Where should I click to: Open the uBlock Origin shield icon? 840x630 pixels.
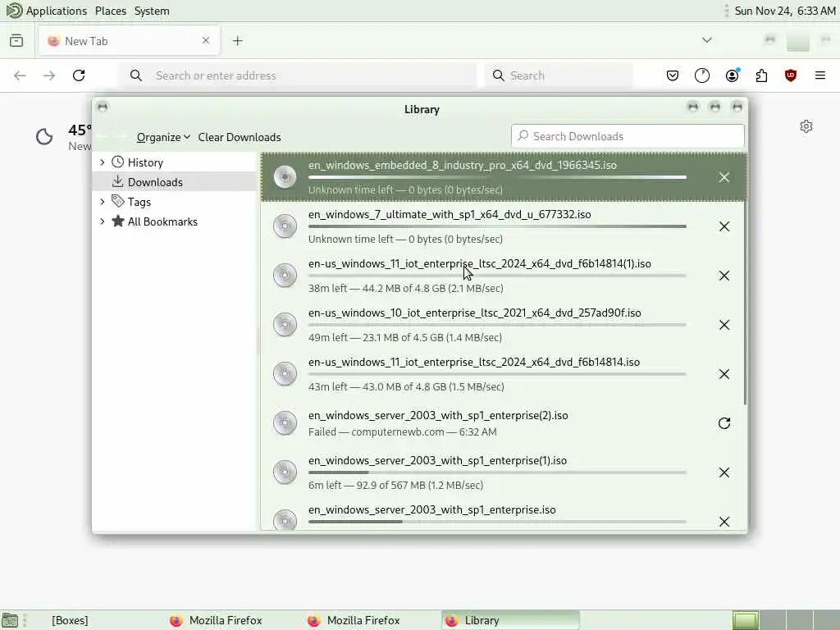coord(791,75)
